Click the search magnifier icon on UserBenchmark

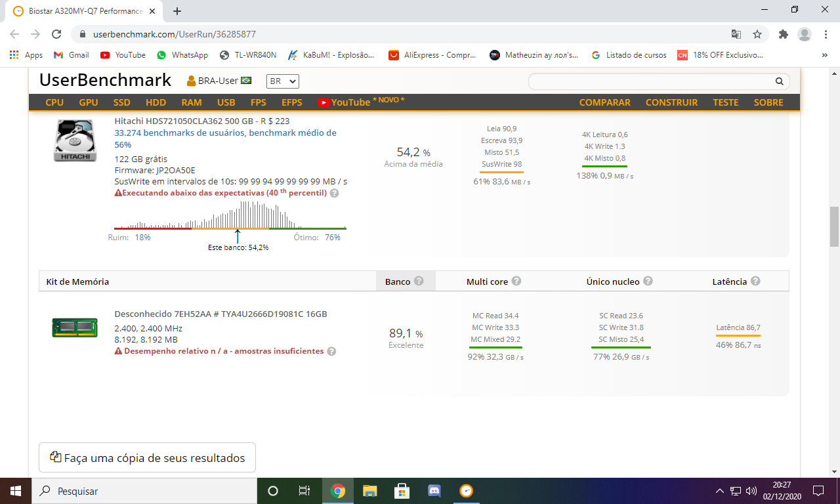point(780,81)
